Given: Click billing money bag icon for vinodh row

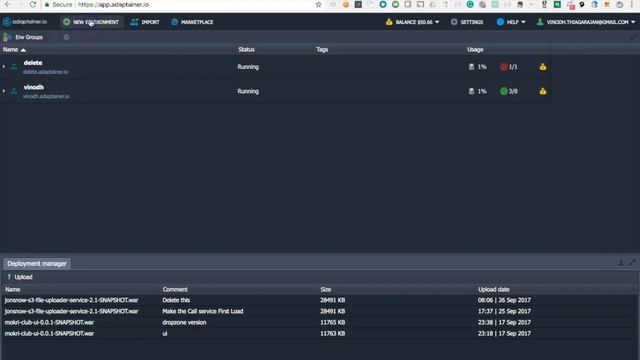Looking at the screenshot, I should (x=543, y=91).
